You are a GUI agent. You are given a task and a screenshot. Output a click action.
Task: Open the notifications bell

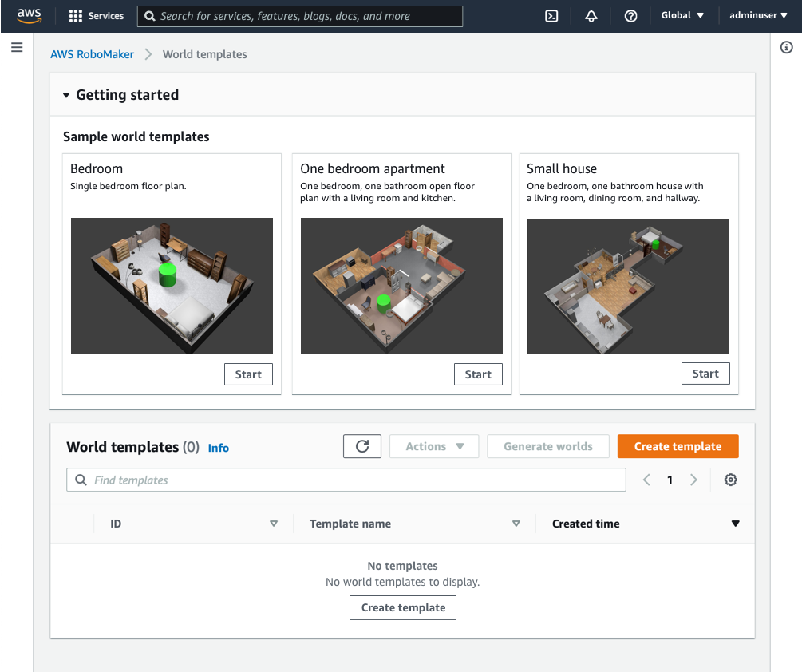(591, 16)
